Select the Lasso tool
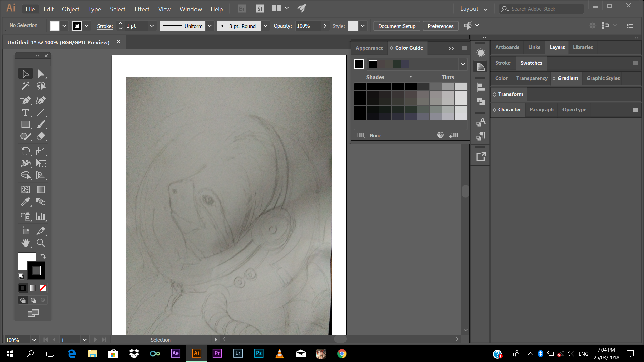The width and height of the screenshot is (644, 362). [x=41, y=86]
